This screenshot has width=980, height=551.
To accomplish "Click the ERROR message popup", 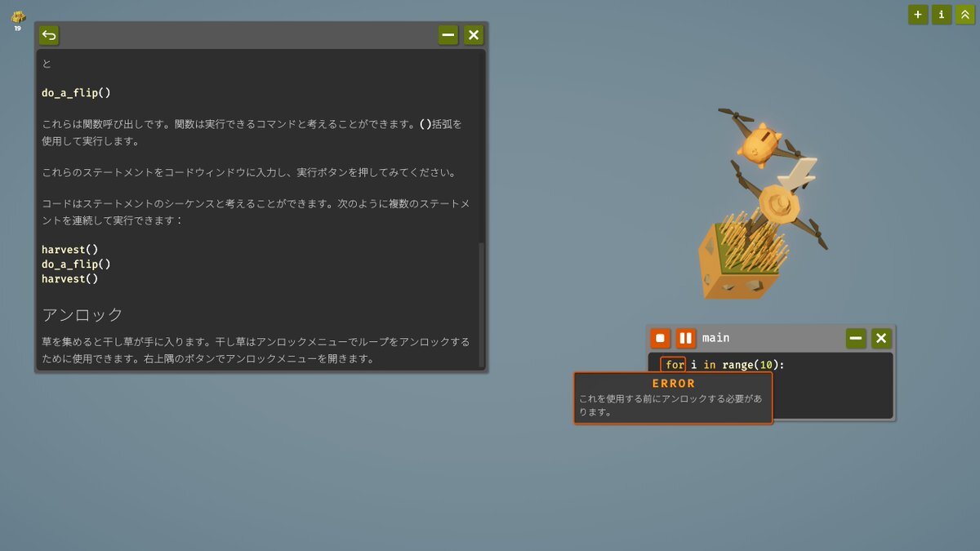I will pyautogui.click(x=673, y=398).
